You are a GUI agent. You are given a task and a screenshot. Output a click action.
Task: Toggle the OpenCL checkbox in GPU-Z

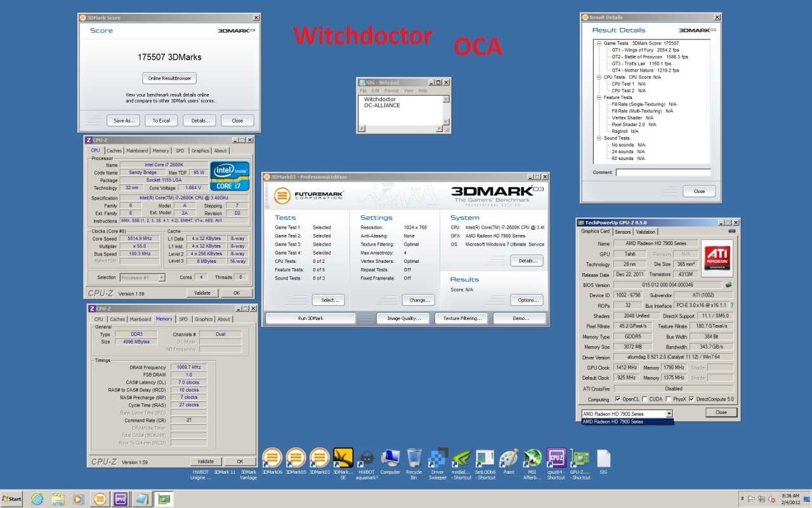click(x=618, y=399)
